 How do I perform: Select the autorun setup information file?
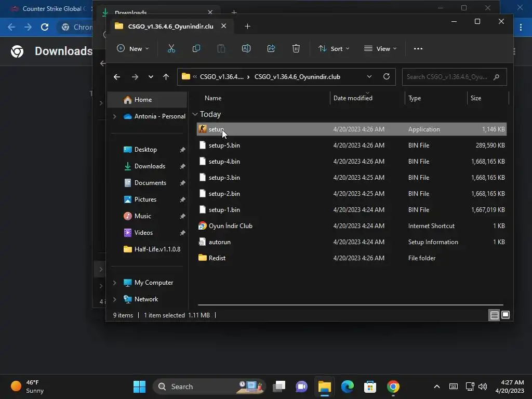tap(352, 242)
